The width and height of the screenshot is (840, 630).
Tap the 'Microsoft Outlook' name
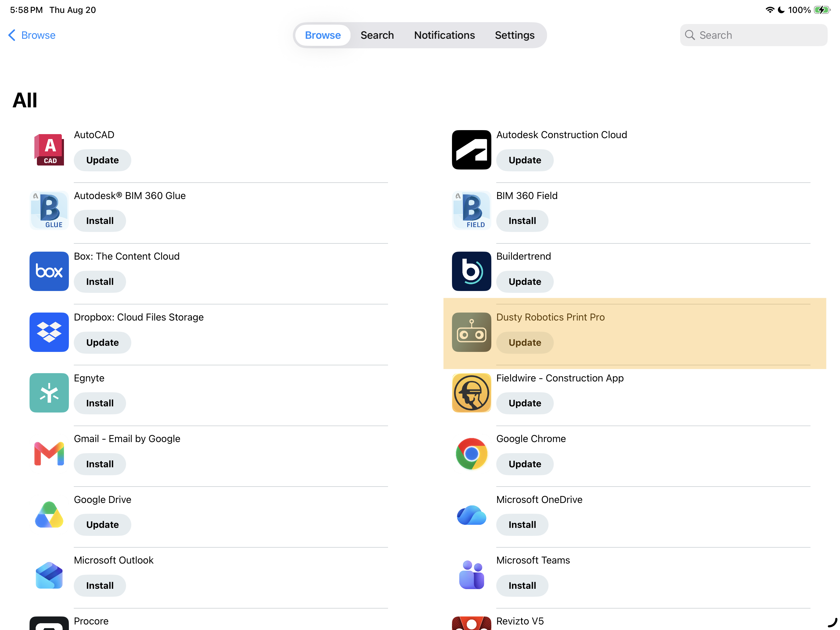(x=113, y=560)
